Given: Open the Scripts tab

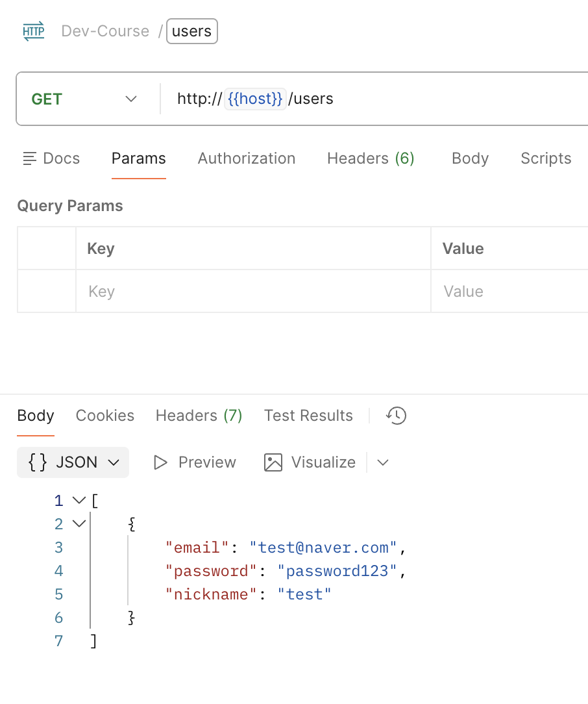Looking at the screenshot, I should click(x=546, y=158).
